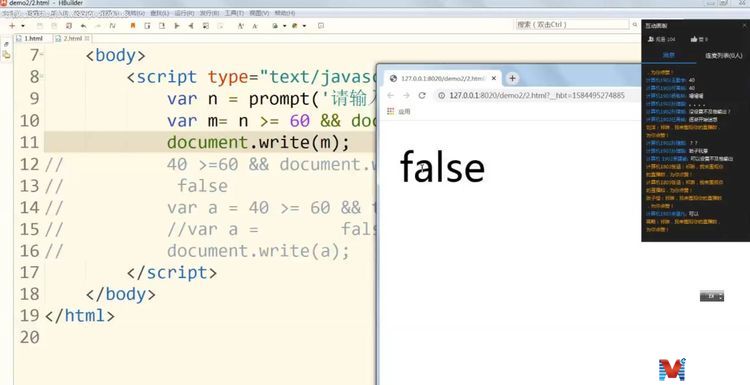Open a new browser tab with the plus button
This screenshot has width=750, height=385.
click(512, 78)
